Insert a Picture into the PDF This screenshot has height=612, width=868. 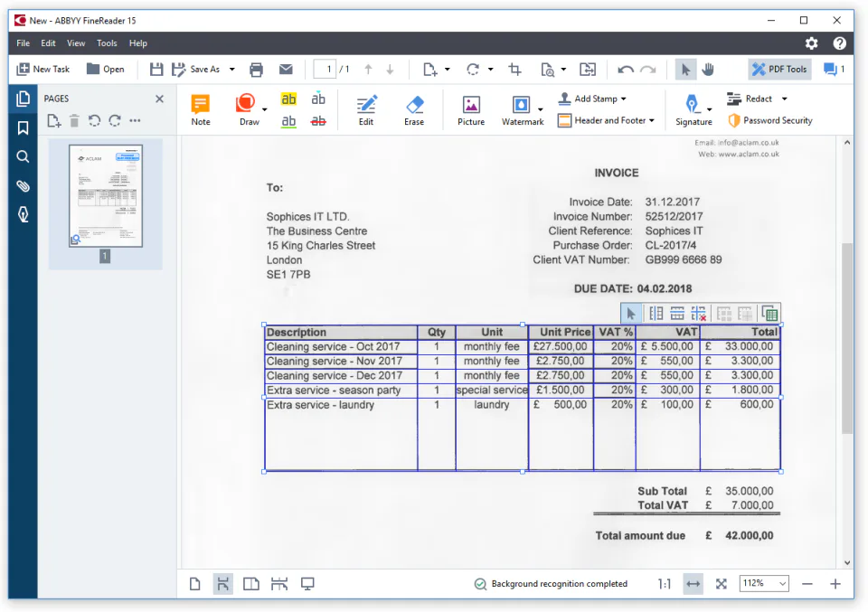point(471,110)
